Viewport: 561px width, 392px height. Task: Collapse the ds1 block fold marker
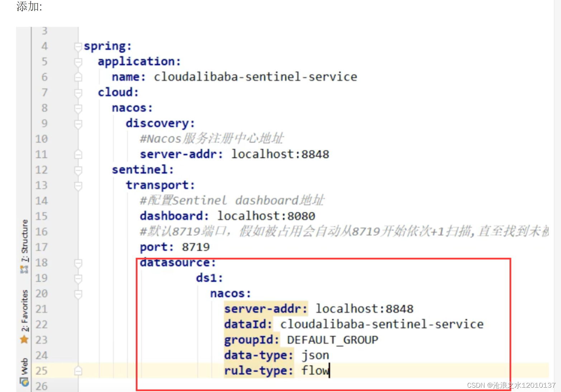pos(78,278)
